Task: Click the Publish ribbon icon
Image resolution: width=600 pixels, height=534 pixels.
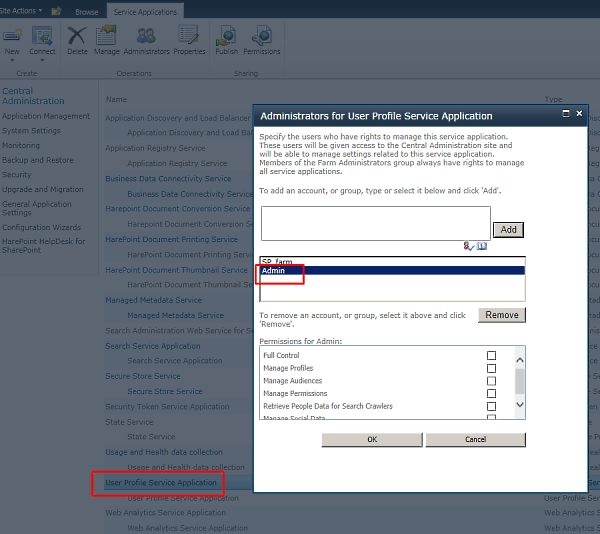Action: [226, 35]
